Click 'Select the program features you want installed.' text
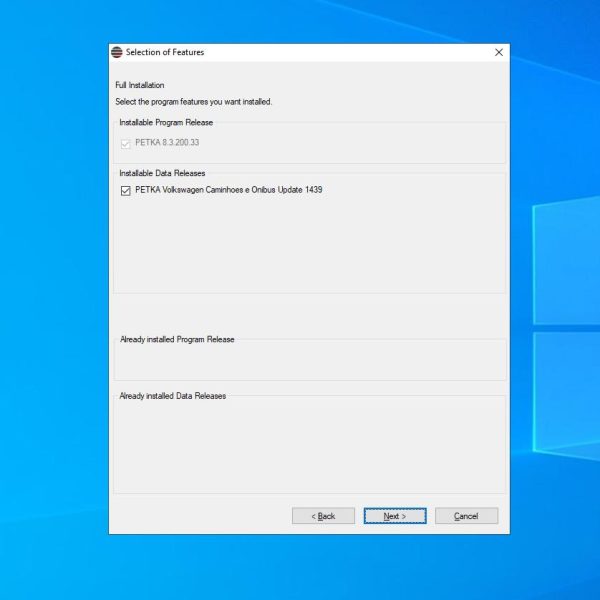The width and height of the screenshot is (600, 600). (194, 102)
